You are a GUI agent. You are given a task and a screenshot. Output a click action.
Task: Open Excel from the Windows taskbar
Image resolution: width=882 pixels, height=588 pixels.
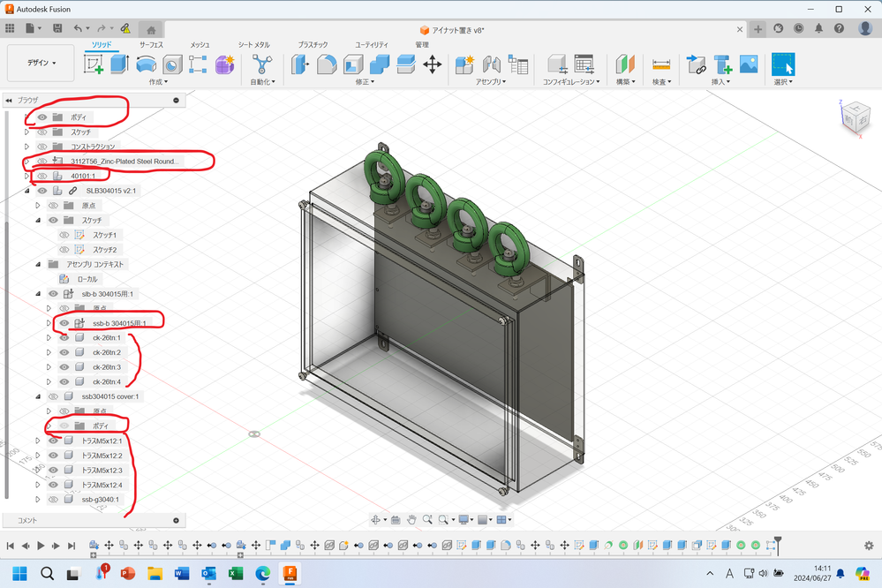click(236, 574)
